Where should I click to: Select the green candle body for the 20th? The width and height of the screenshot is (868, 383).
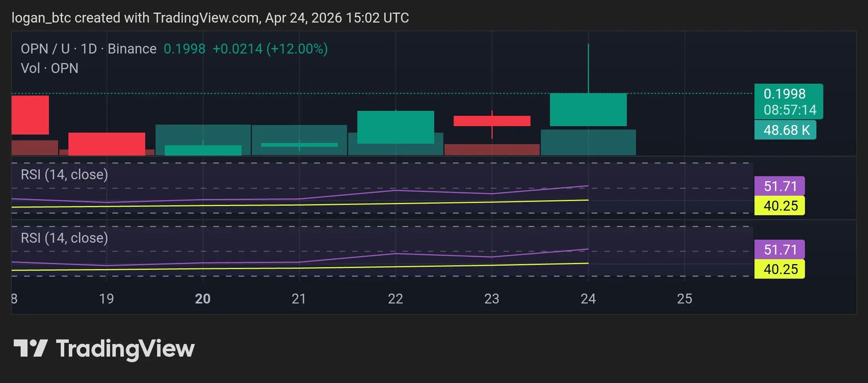(x=203, y=150)
